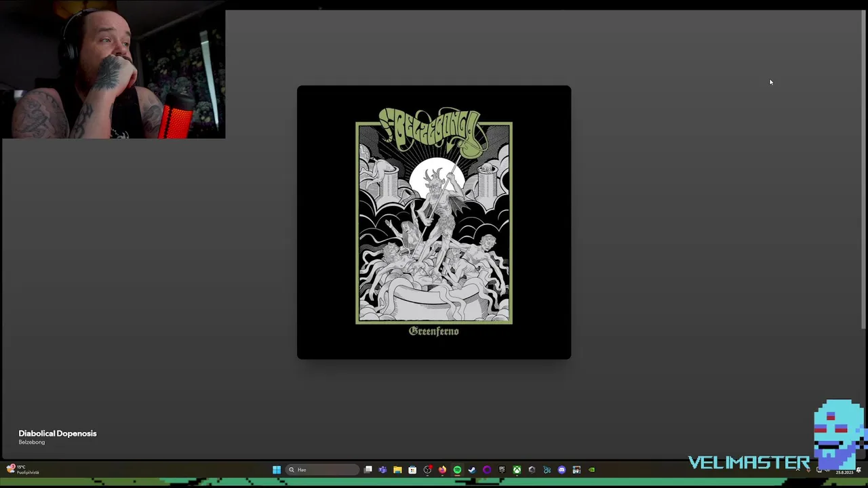Open Task View from the taskbar

(x=368, y=470)
